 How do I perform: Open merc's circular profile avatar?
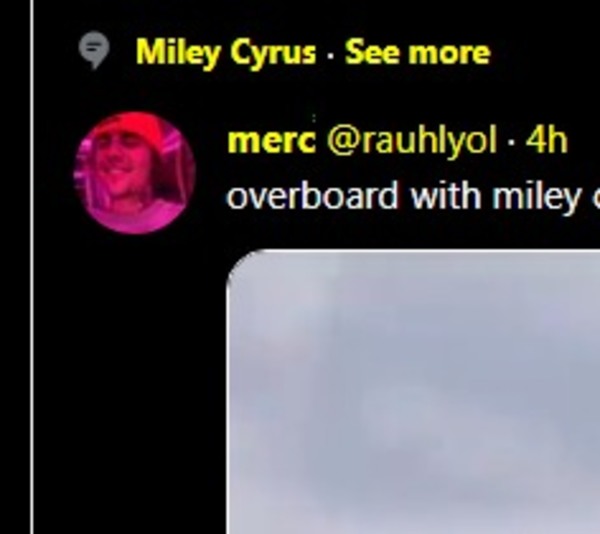[135, 173]
